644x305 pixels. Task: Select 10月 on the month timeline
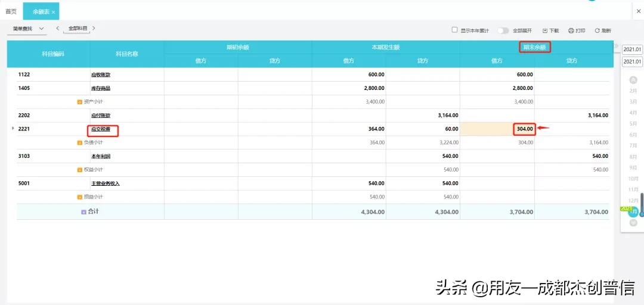pos(633,179)
